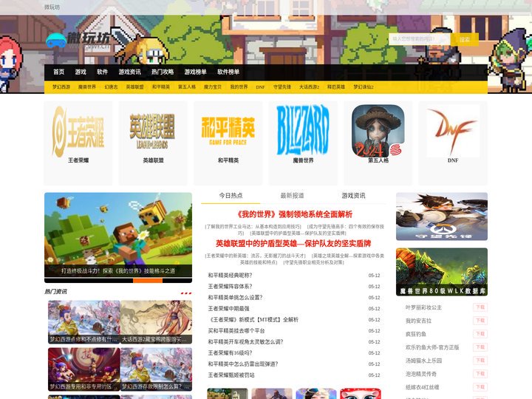Open 我的世界 link in yellow bar

(239, 87)
